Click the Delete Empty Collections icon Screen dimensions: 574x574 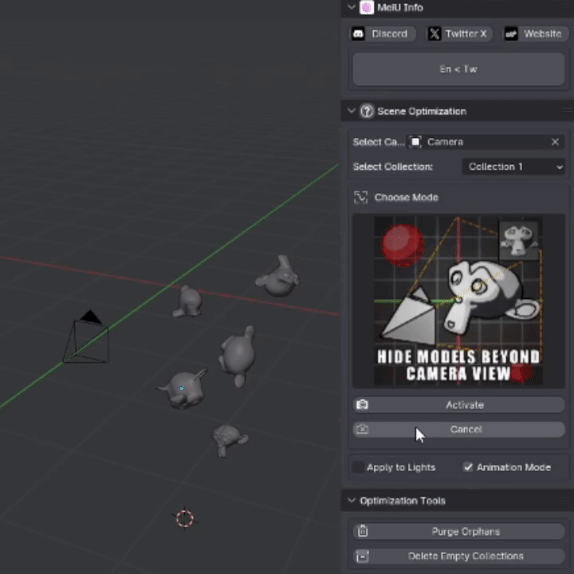362,556
